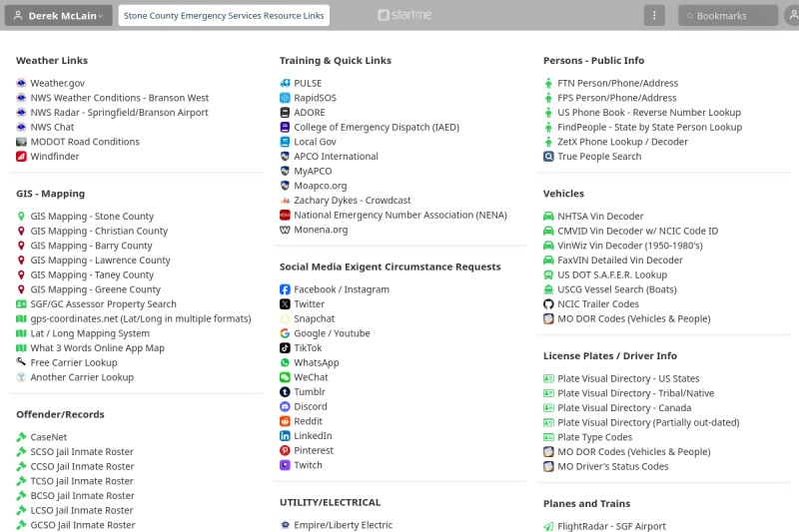This screenshot has width=799, height=532.
Task: Open TCSO Jail Inmate Roster link
Action: click(82, 481)
